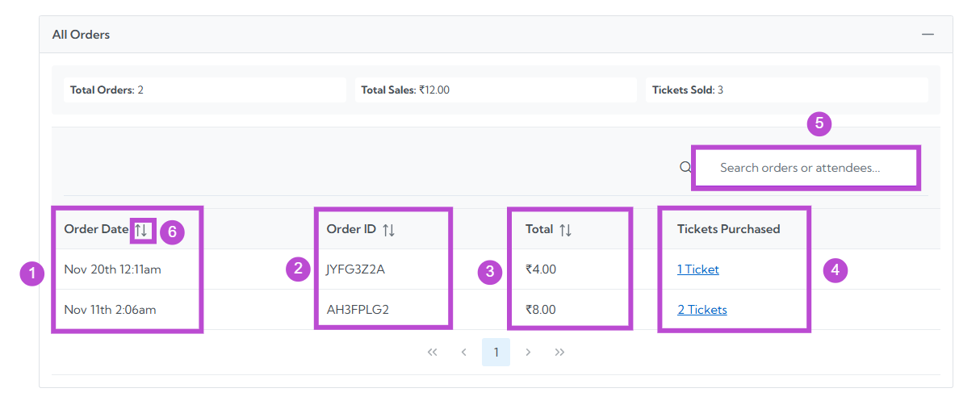Image resolution: width=980 pixels, height=405 pixels.
Task: Select page 1 in pagination
Action: 496,353
